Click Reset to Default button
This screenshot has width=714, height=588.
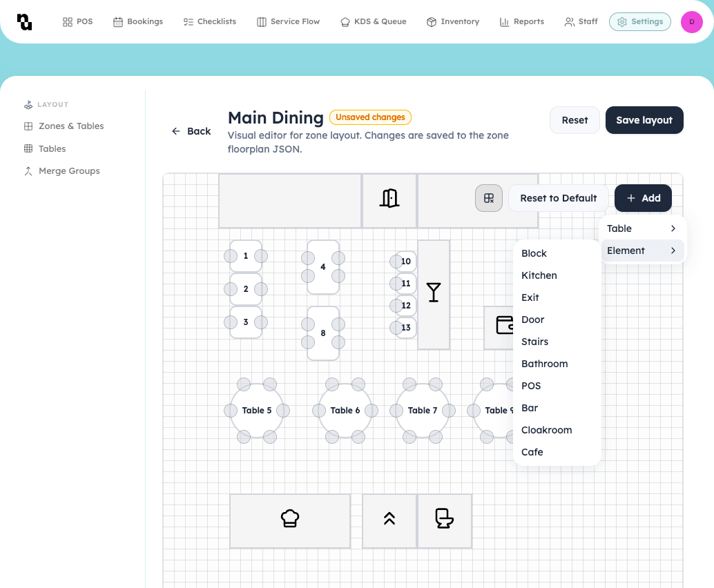tap(558, 198)
